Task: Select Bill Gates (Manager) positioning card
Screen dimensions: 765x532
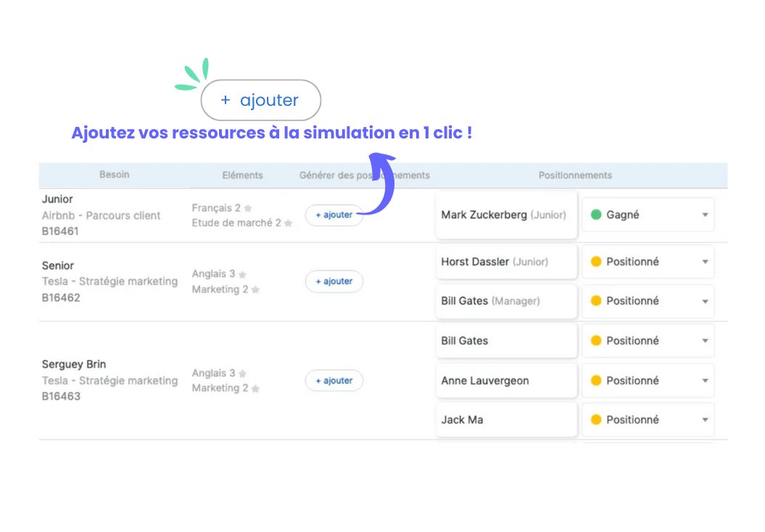Action: tap(506, 302)
